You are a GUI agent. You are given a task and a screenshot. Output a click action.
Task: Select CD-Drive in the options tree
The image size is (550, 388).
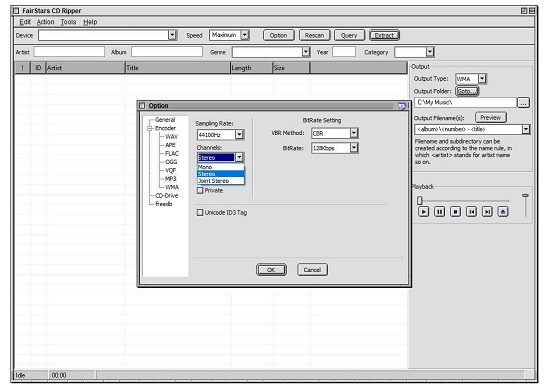[166, 195]
